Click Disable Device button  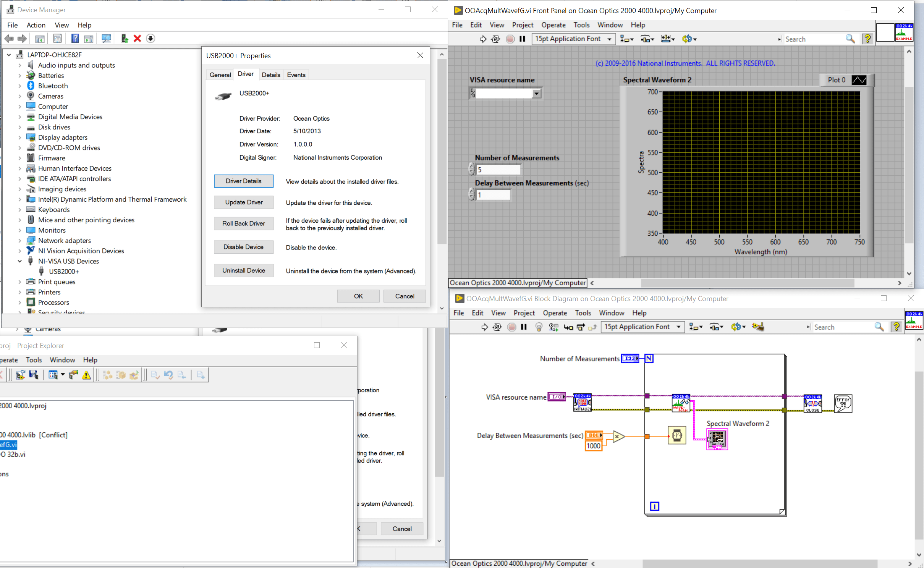click(244, 247)
